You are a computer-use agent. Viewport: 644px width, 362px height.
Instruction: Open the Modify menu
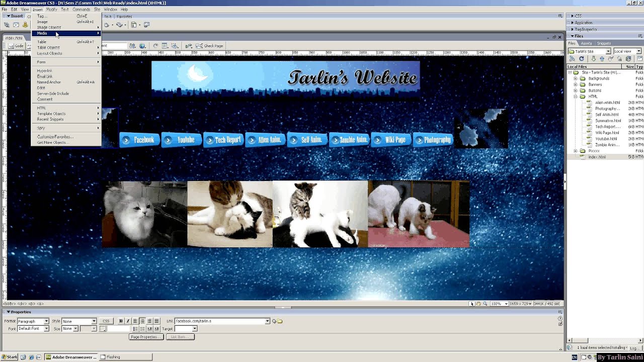51,10
